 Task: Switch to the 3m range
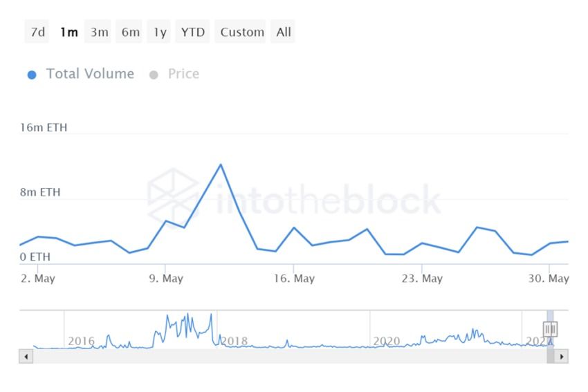coord(99,32)
